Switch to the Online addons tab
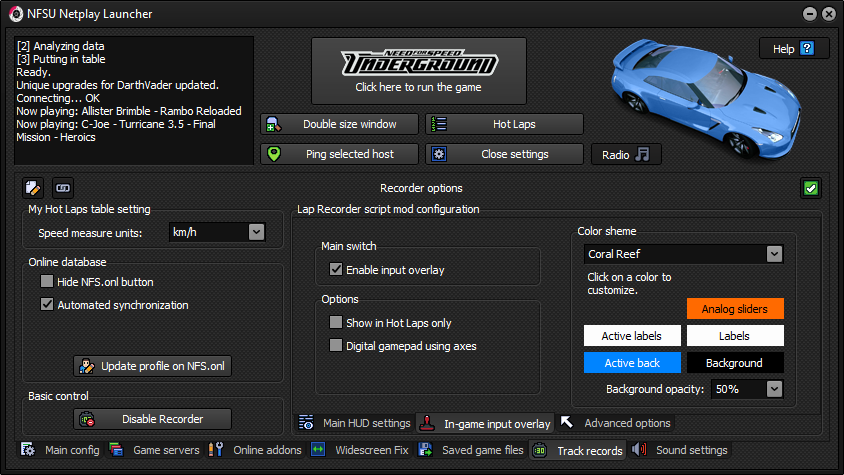The height and width of the screenshot is (475, 844). pyautogui.click(x=255, y=450)
